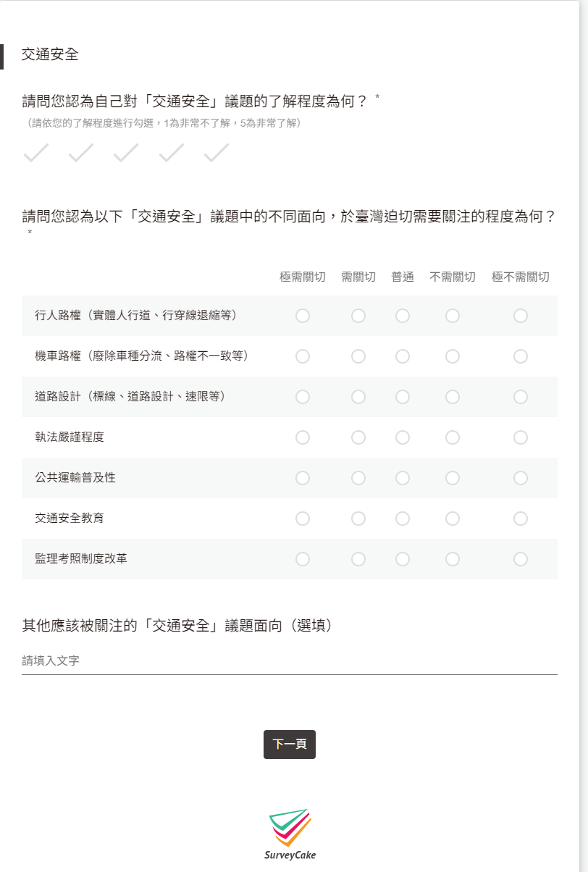
Task: Choose 極不需關切 for 行人路權
Action: (521, 316)
